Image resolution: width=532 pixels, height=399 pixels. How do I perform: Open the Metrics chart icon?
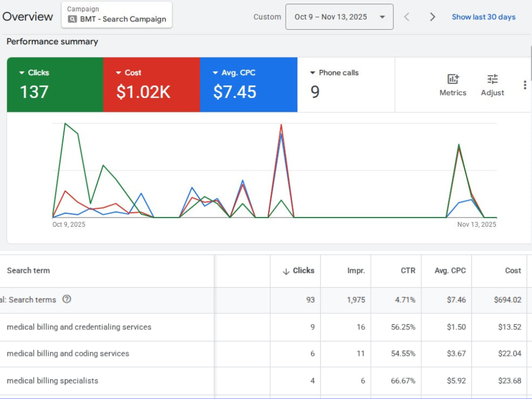pyautogui.click(x=453, y=79)
